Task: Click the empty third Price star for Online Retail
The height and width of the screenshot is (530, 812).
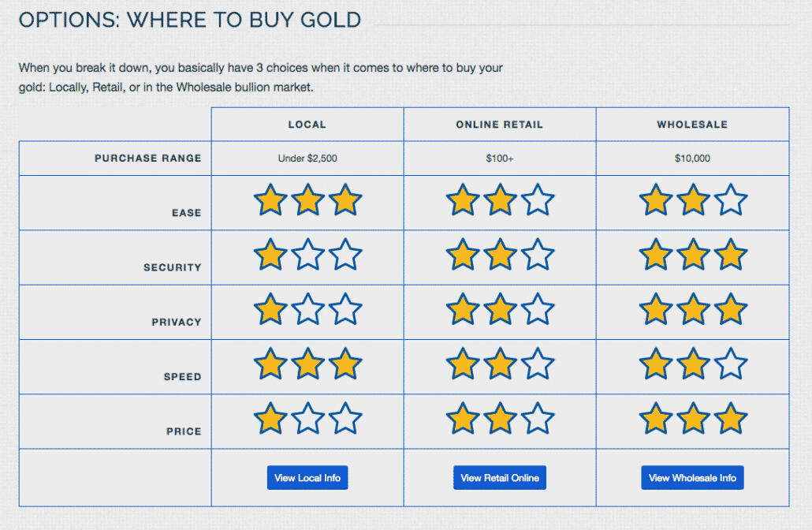Action: click(x=537, y=420)
